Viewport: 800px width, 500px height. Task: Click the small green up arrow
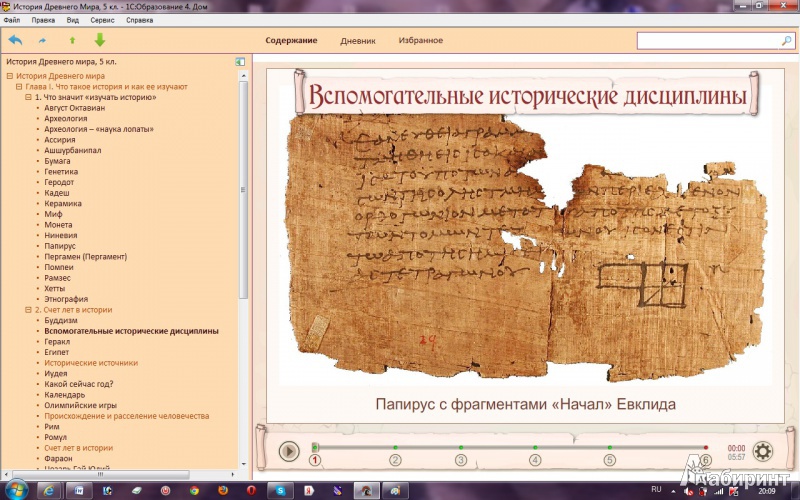pos(71,41)
